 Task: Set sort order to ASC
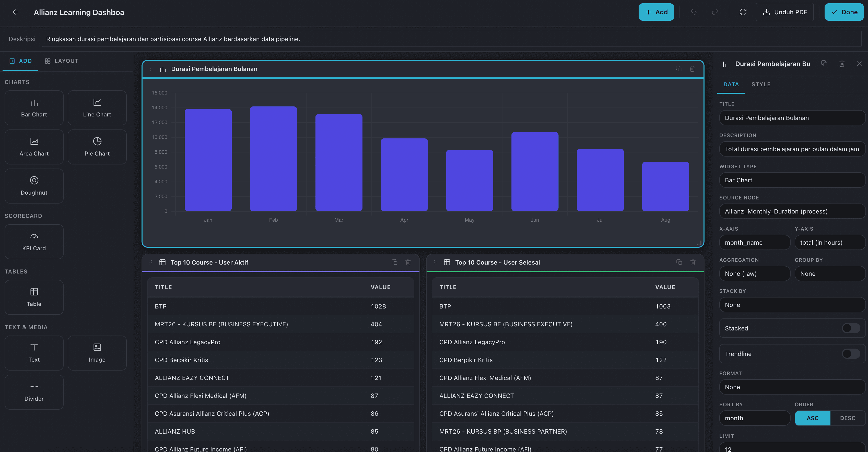point(812,418)
